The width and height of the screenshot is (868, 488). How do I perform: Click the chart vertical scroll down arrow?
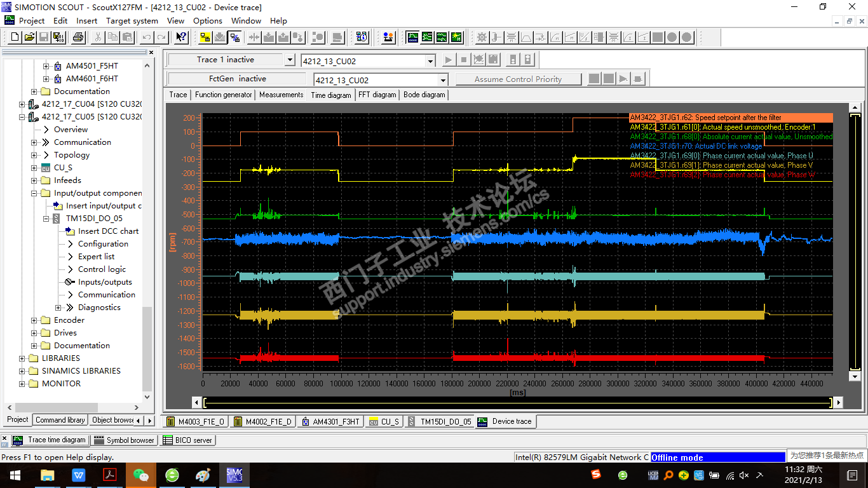(855, 376)
